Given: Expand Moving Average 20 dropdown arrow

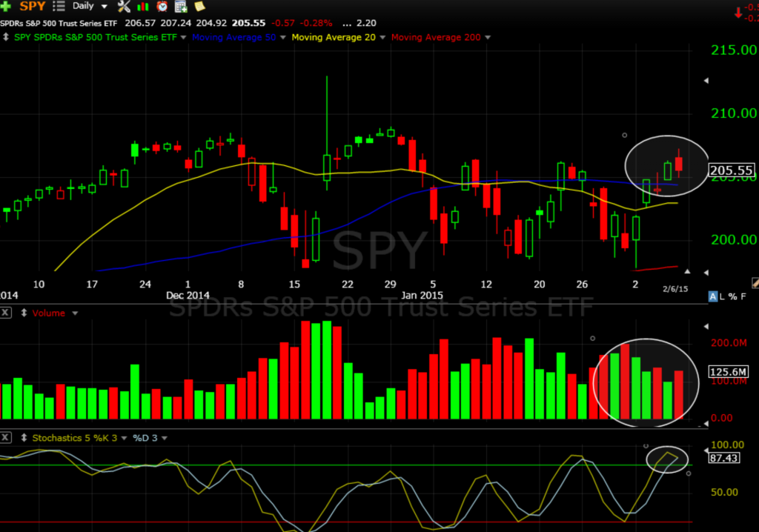Looking at the screenshot, I should pyautogui.click(x=382, y=37).
